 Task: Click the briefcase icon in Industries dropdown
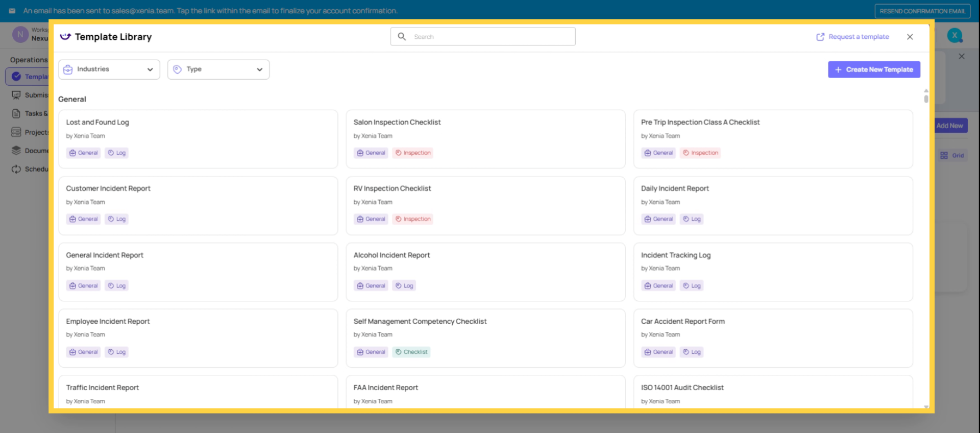pyautogui.click(x=68, y=69)
